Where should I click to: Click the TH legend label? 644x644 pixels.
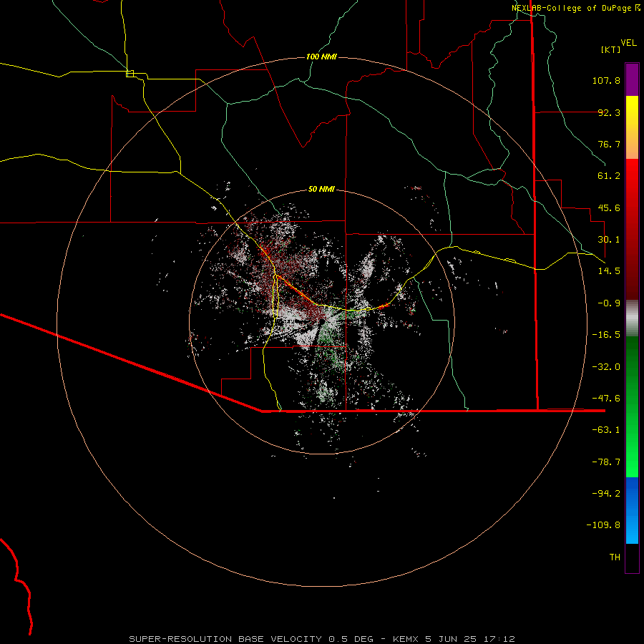[615, 557]
